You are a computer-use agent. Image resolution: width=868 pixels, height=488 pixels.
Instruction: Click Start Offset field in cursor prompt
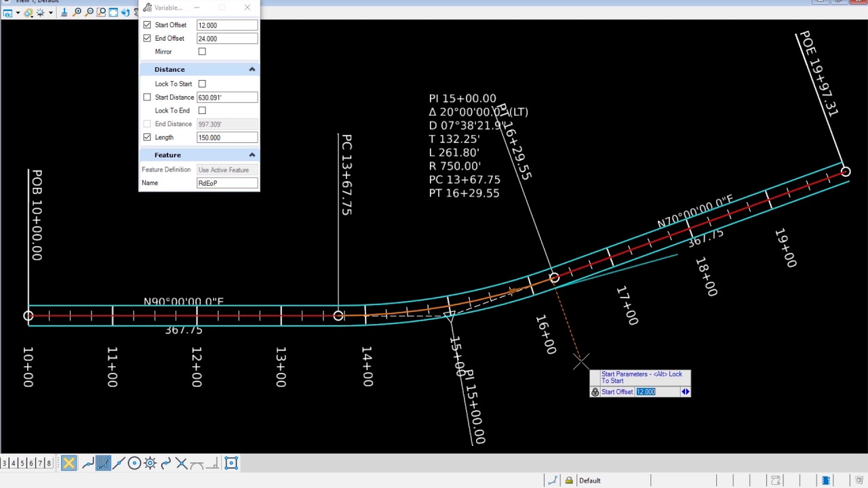[x=658, y=392]
